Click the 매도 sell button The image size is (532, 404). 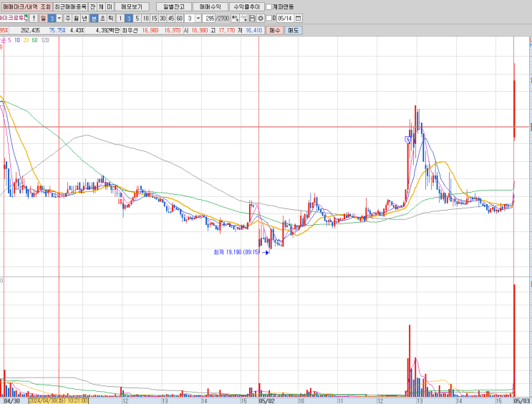[293, 30]
